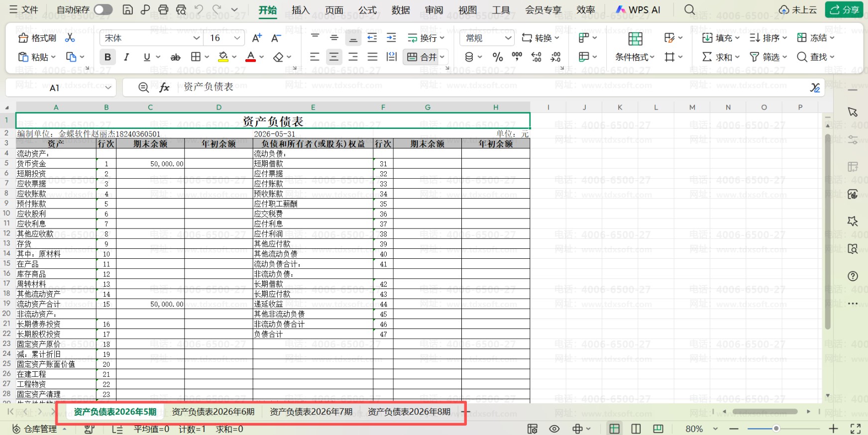Open the search magnifier in the menu bar

click(x=689, y=9)
